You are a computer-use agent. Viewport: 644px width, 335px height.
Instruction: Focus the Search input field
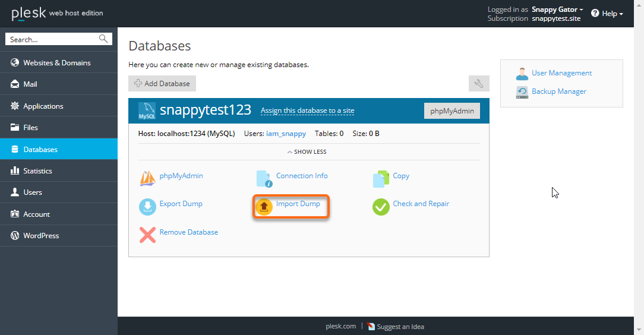(x=52, y=39)
